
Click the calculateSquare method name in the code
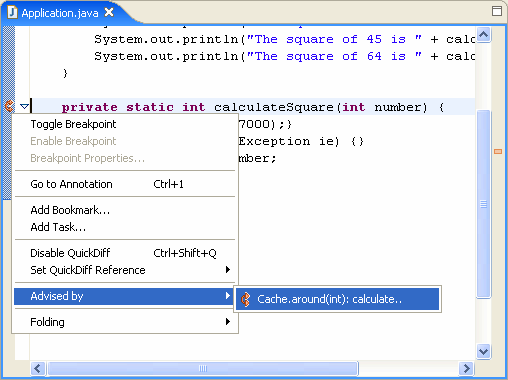[x=274, y=107]
